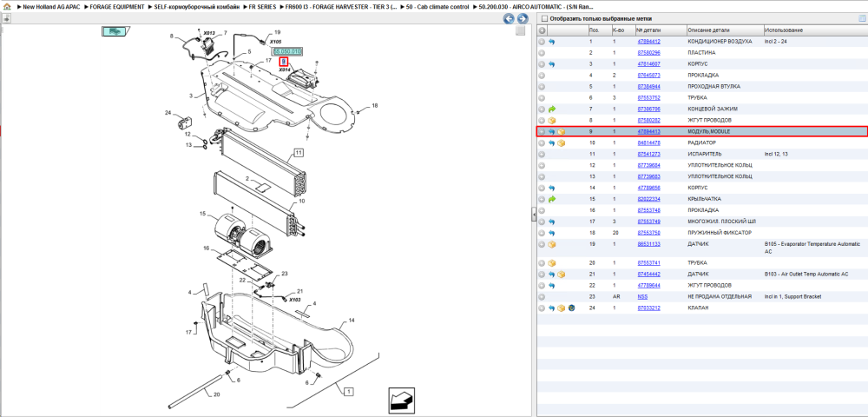
Task: Click the 05.050.010 reference label in the diagram
Action: coord(287,51)
